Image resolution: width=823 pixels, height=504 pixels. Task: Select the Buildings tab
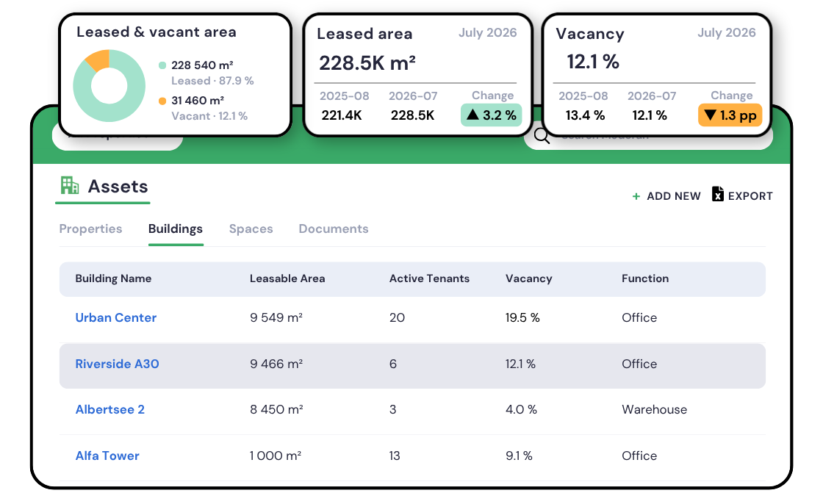click(x=176, y=229)
